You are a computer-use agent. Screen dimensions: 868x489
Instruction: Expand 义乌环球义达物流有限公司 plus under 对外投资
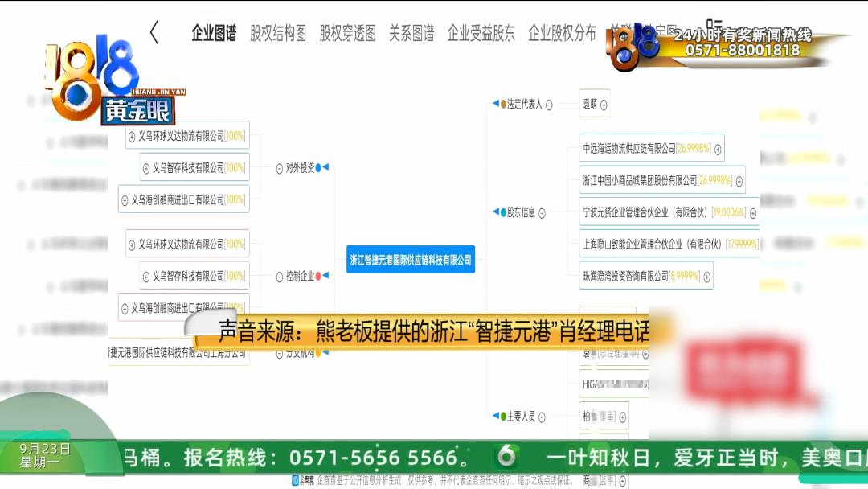point(132,137)
